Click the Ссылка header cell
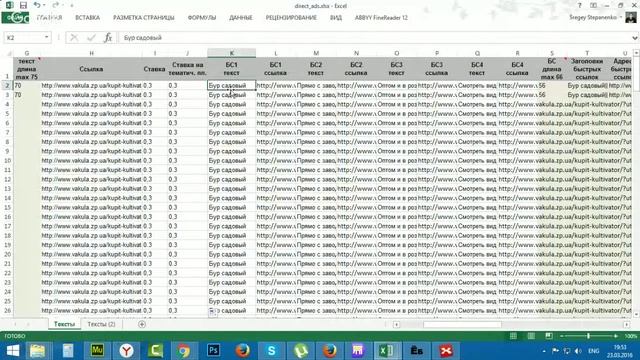This screenshot has width=640, height=360. click(91, 69)
